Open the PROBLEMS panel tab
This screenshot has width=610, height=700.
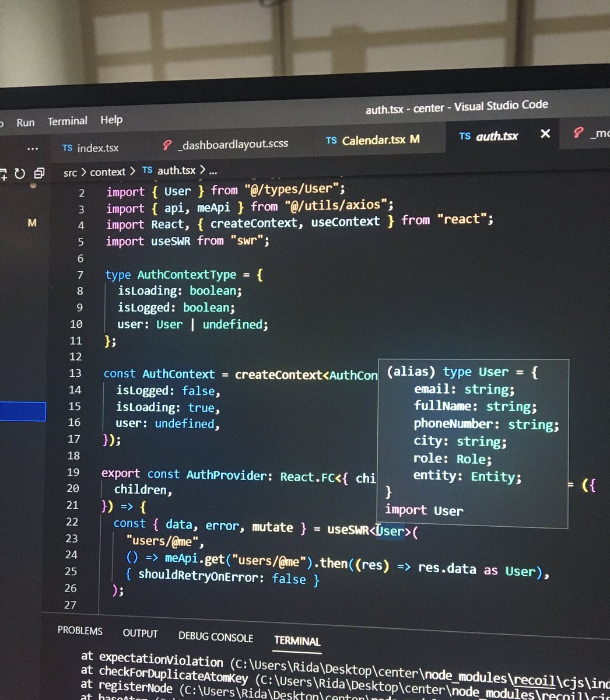point(80,631)
